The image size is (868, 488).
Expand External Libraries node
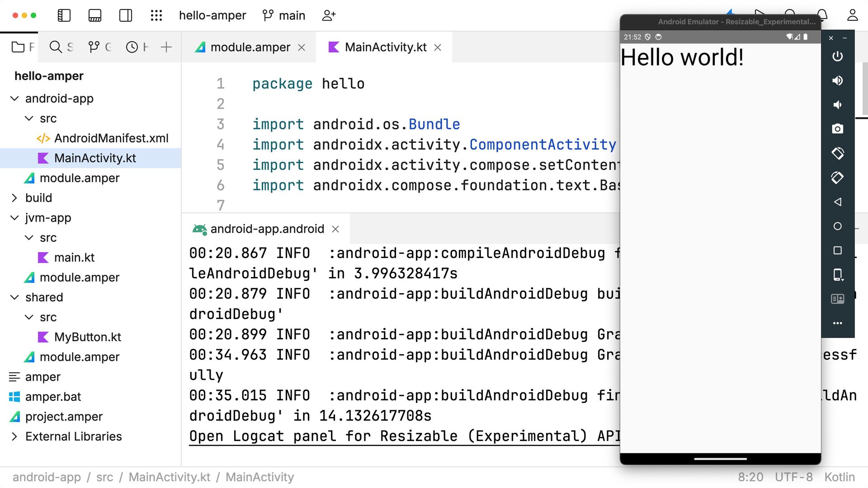(x=14, y=436)
